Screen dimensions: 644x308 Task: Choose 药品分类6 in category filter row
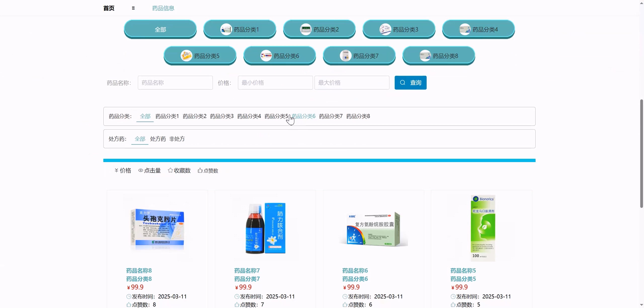[x=304, y=116]
